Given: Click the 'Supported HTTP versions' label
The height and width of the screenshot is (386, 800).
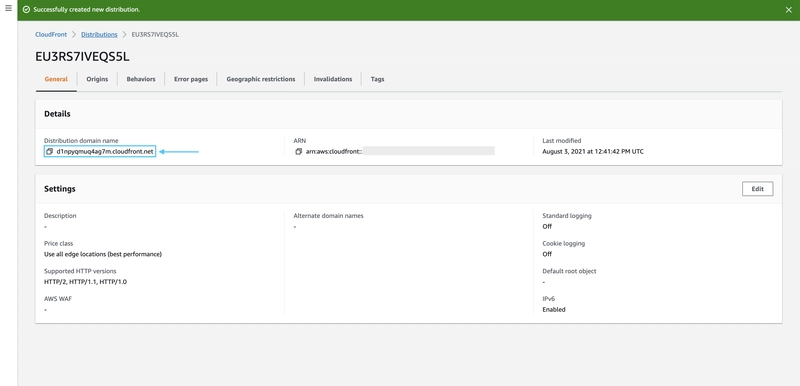Looking at the screenshot, I should coord(80,271).
